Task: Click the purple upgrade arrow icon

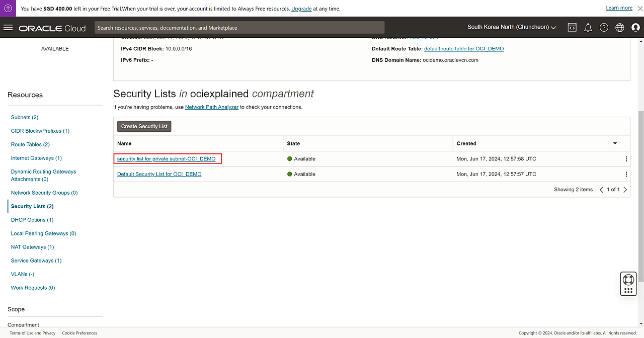Action: point(8,8)
